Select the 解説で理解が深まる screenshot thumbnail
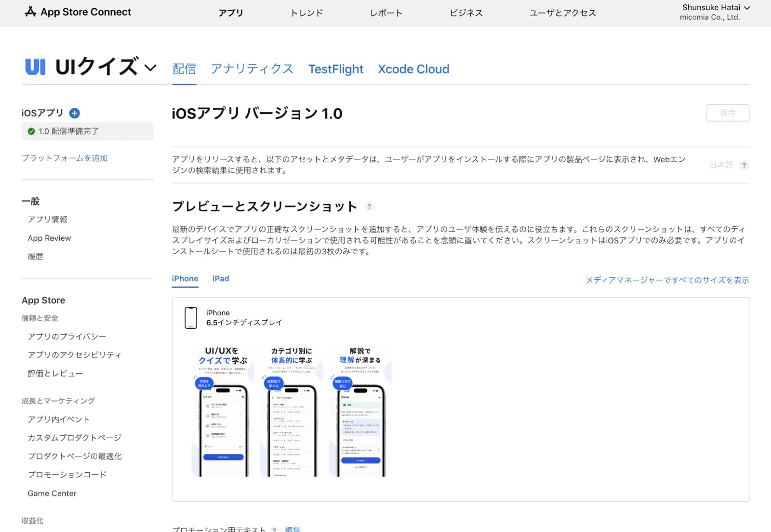Screen dimensions: 771x532 click(360, 411)
